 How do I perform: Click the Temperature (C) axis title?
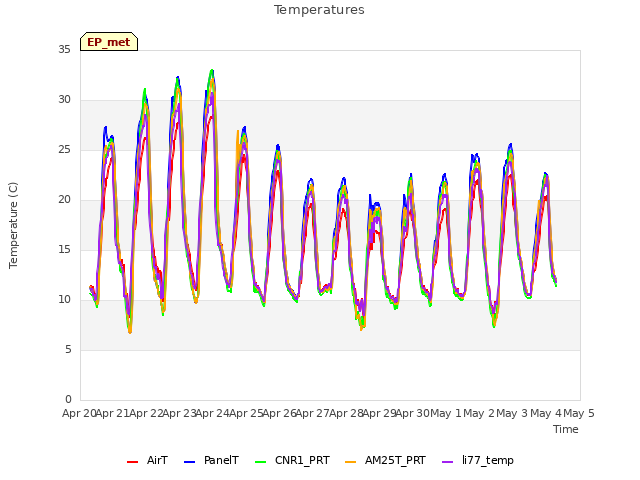pyautogui.click(x=13, y=225)
